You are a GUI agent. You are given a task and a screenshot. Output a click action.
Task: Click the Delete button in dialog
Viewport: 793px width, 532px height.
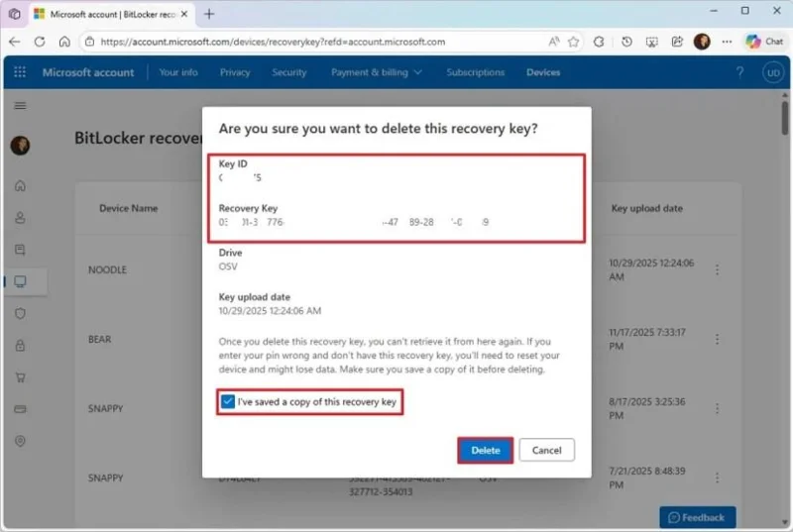[485, 450]
